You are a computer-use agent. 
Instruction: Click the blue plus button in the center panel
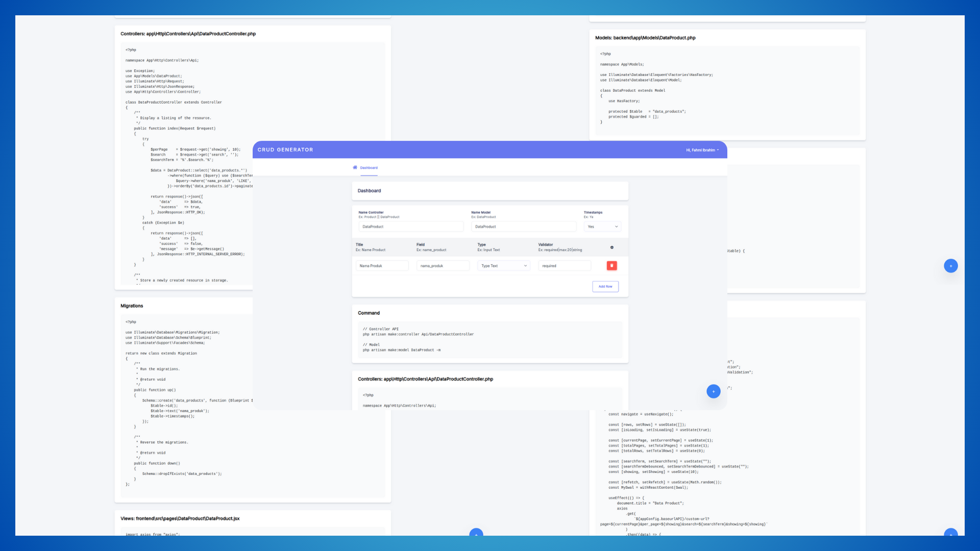[x=713, y=391]
